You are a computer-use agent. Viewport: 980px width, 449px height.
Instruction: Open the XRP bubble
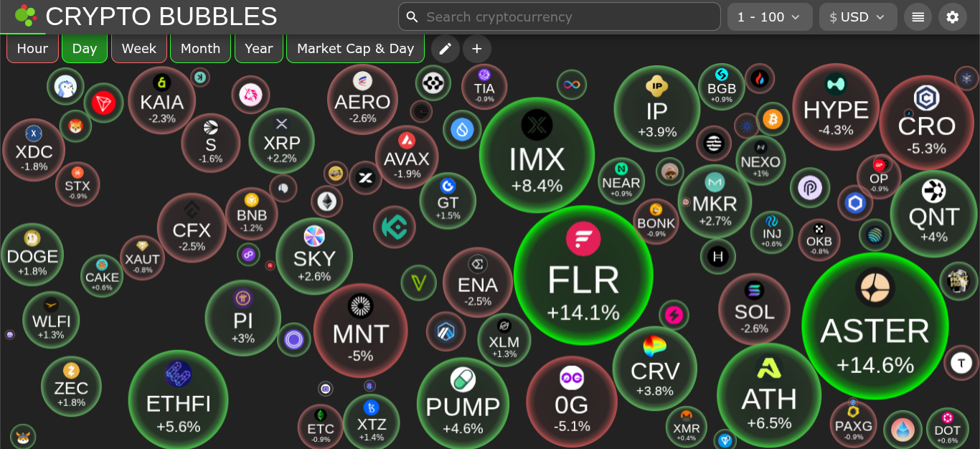click(281, 141)
